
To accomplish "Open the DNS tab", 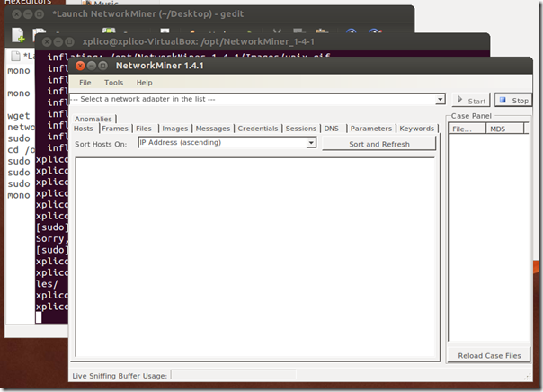I will coord(332,129).
